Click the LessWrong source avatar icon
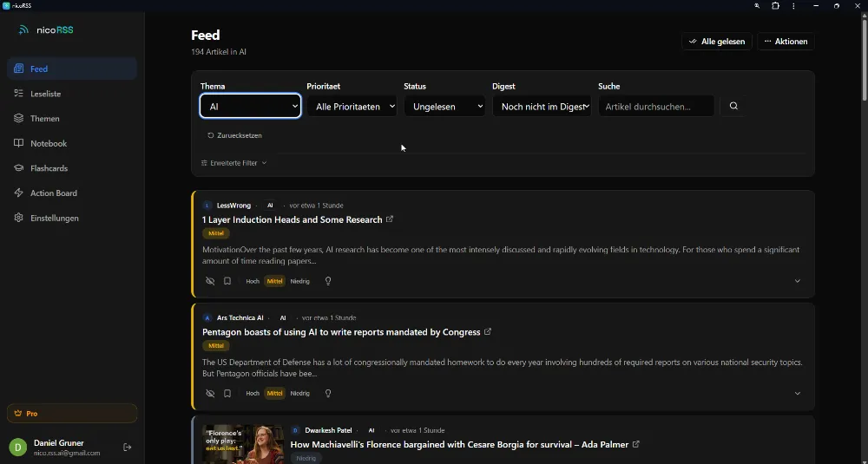The height and width of the screenshot is (464, 868). (x=207, y=206)
